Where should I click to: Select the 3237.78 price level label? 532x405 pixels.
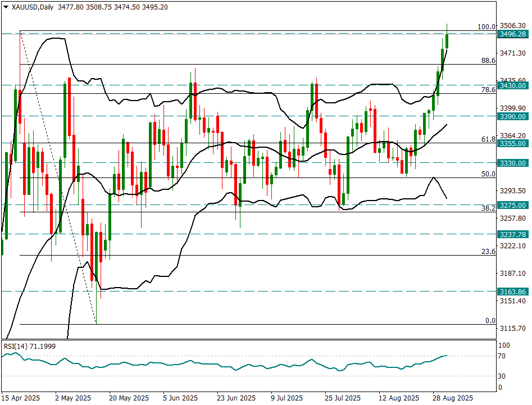pos(513,234)
